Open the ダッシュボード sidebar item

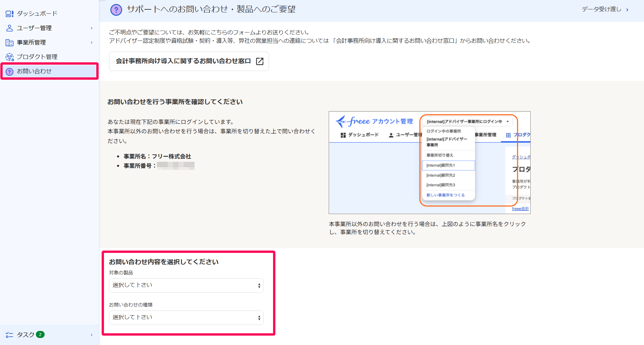click(49, 13)
